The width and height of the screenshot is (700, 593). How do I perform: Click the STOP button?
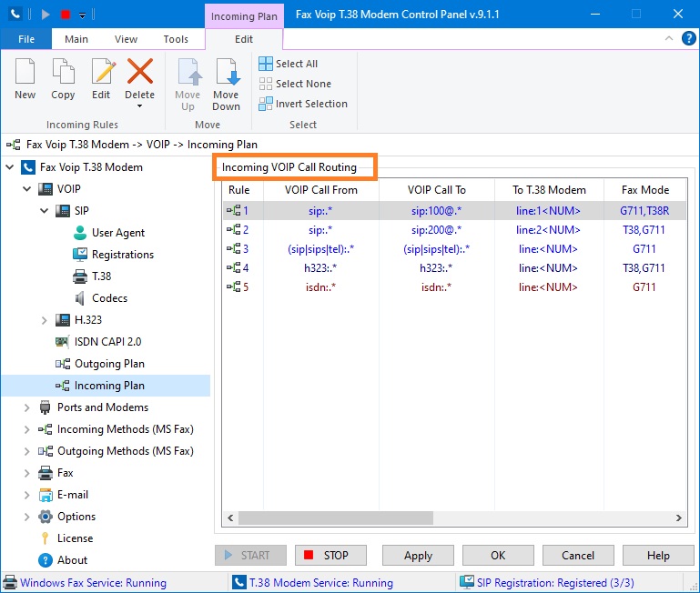[330, 556]
